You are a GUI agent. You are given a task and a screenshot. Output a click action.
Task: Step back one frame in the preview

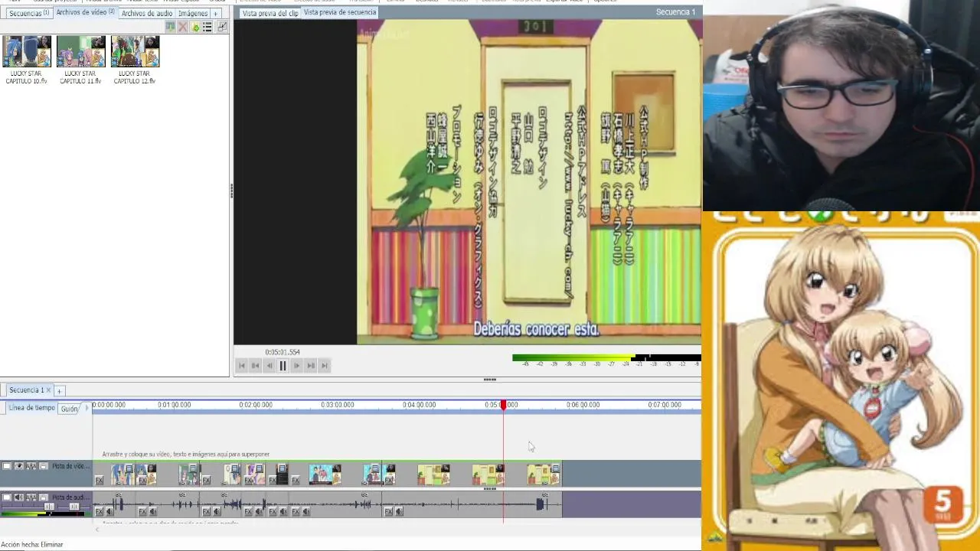pyautogui.click(x=269, y=366)
